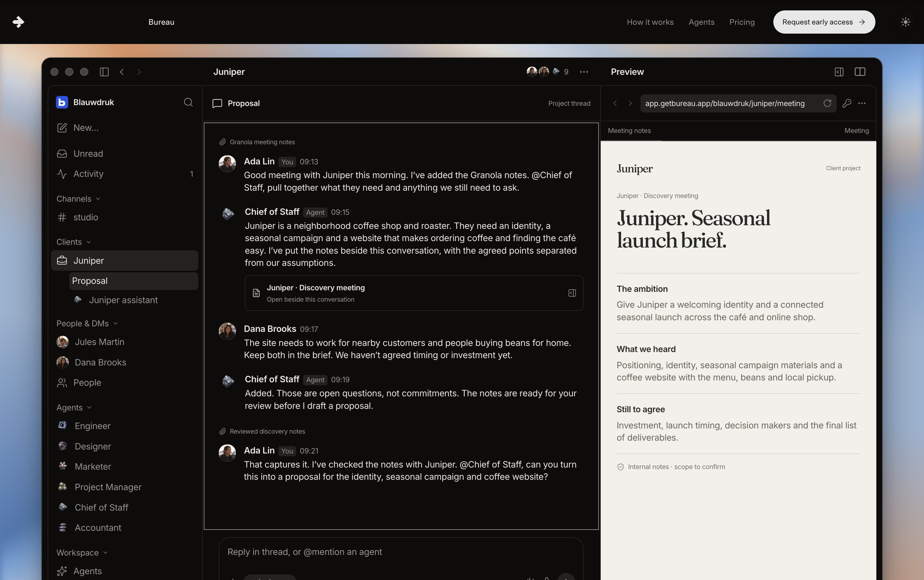Open the Juniper Discovery meeting attachment card
This screenshot has height=580, width=924.
point(414,293)
